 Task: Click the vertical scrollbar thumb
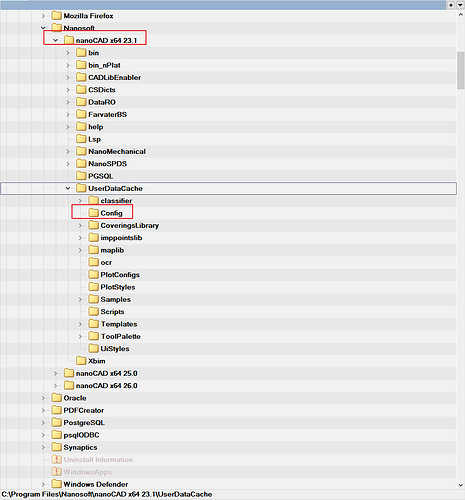(x=461, y=70)
